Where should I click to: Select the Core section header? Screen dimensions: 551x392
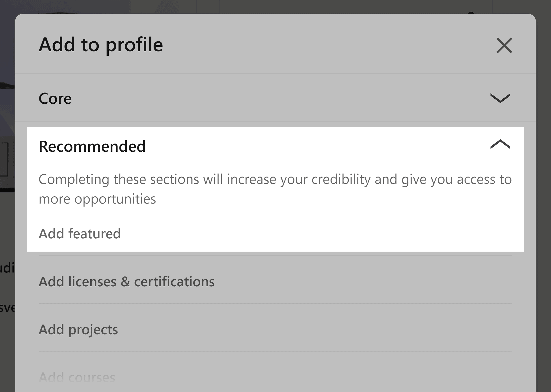tap(55, 98)
